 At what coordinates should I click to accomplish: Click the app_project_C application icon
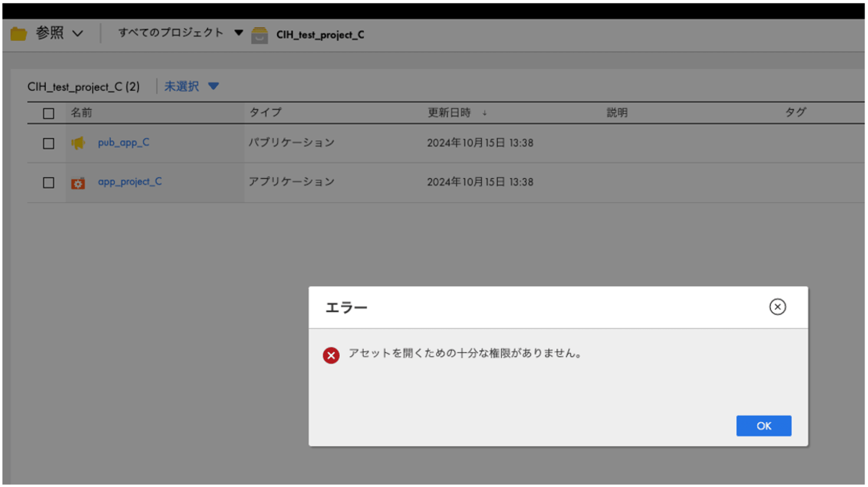(78, 183)
